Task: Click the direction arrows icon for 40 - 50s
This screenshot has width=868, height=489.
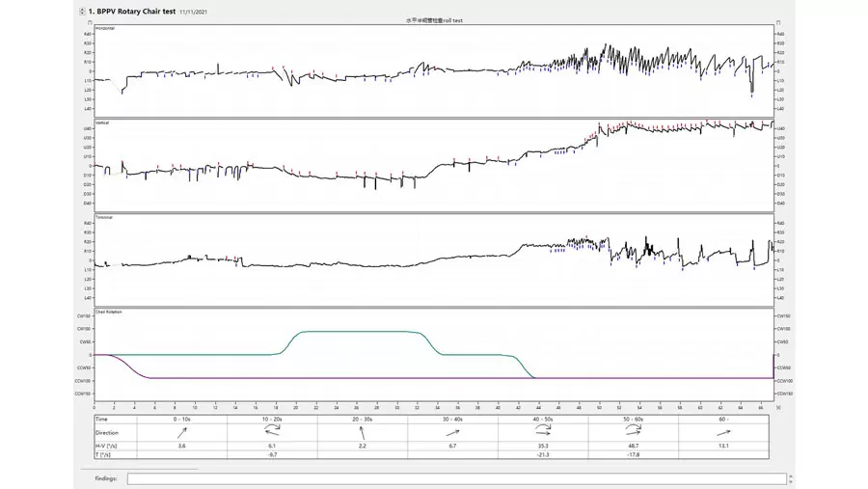Action: coord(544,434)
